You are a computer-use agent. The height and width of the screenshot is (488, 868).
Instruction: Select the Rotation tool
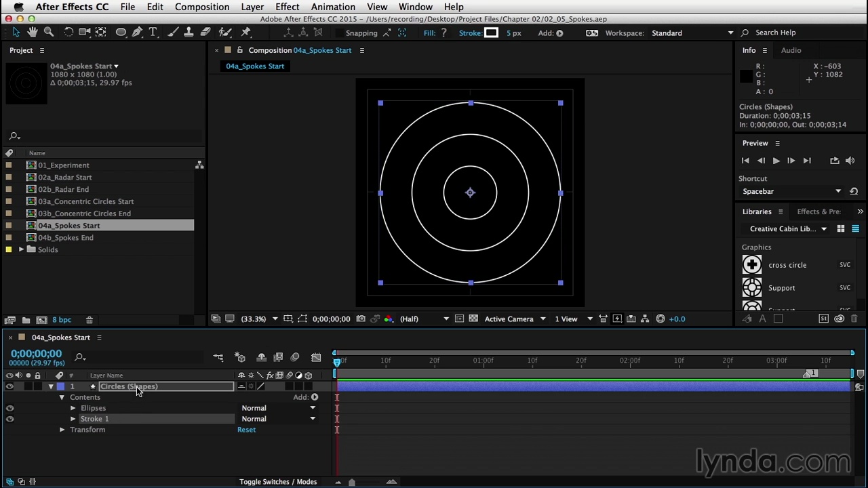68,33
